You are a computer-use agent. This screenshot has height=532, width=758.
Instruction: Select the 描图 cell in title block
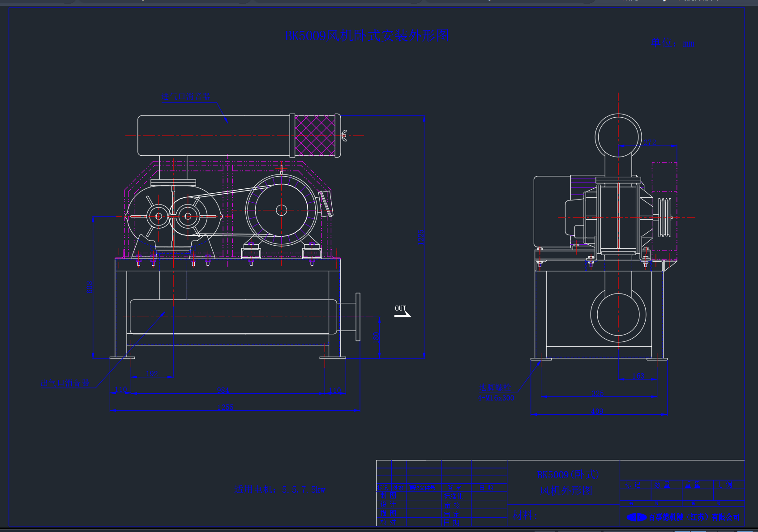coord(388,513)
